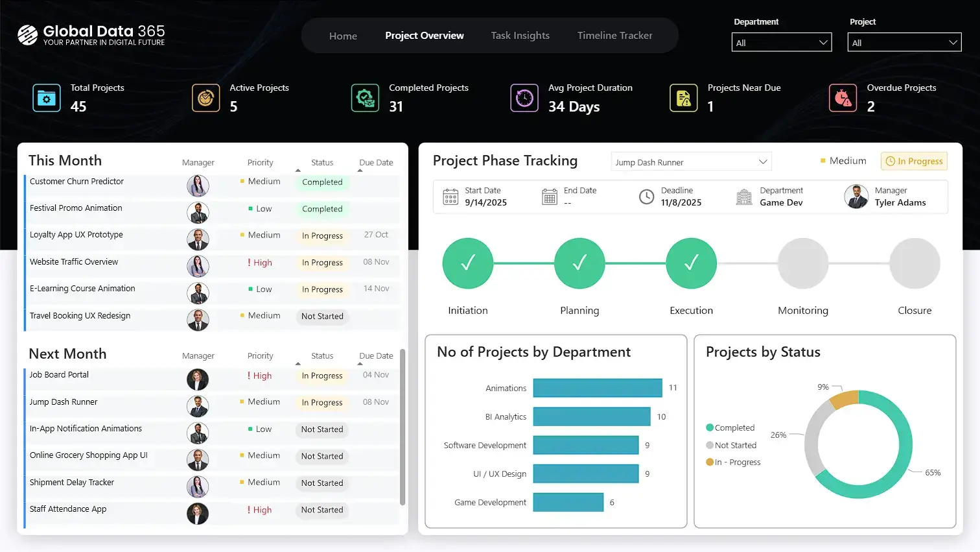Select the Active Projects stopwatch icon

[x=205, y=98]
